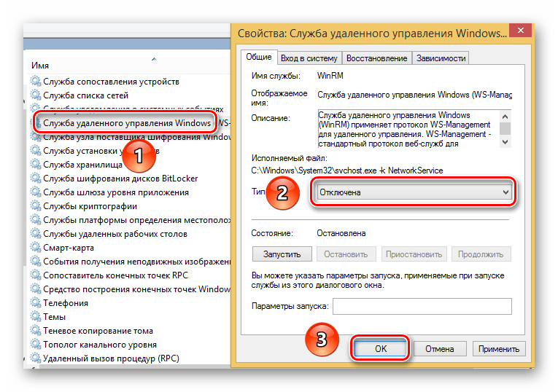558x392 pixels.
Task: Select Удаленный вызов процедур (RPC) text
Action: coord(111,358)
